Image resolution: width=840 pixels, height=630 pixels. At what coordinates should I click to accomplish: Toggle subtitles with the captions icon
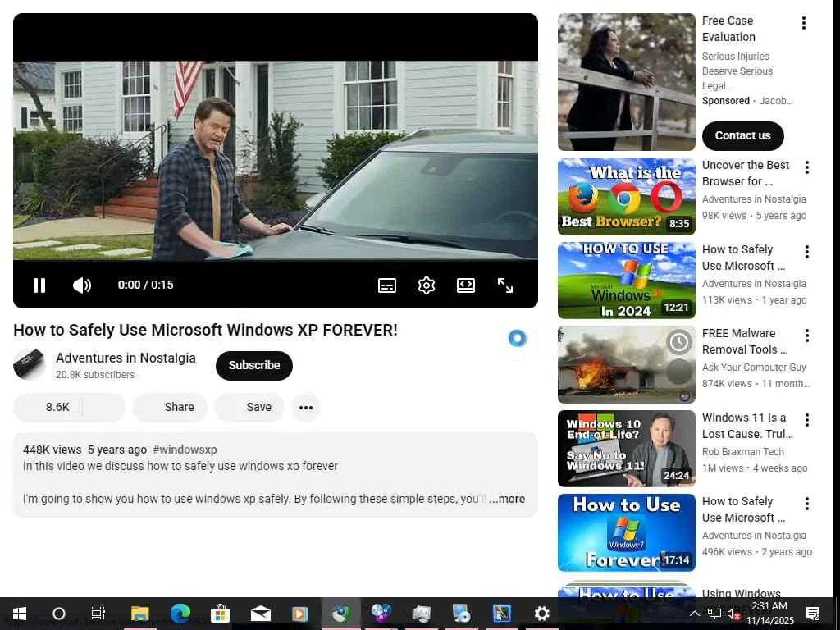[387, 285]
